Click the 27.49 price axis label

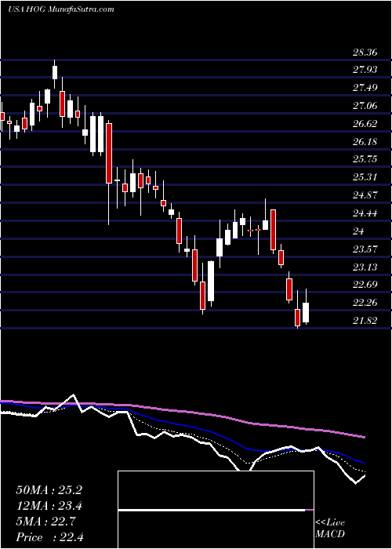(x=365, y=88)
